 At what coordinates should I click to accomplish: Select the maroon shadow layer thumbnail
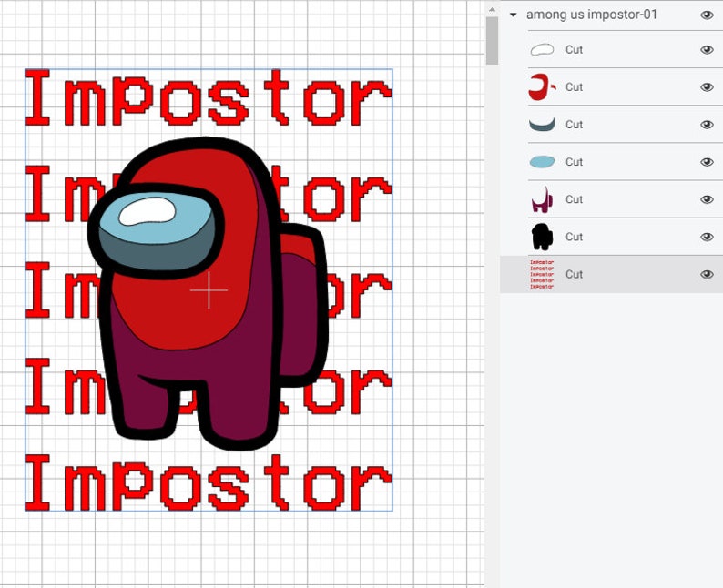(x=543, y=199)
